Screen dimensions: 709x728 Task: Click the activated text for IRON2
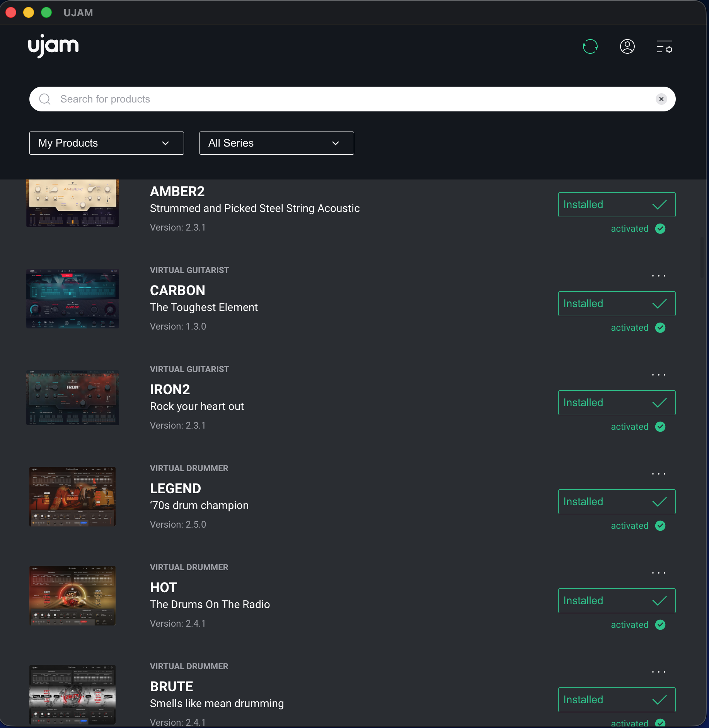(x=630, y=427)
